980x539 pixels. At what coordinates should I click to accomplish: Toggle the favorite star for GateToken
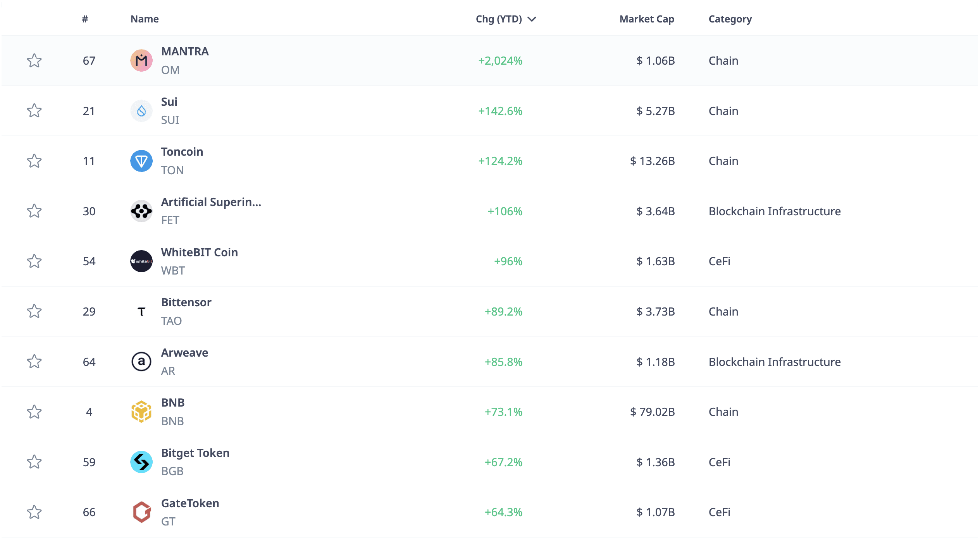click(x=34, y=512)
